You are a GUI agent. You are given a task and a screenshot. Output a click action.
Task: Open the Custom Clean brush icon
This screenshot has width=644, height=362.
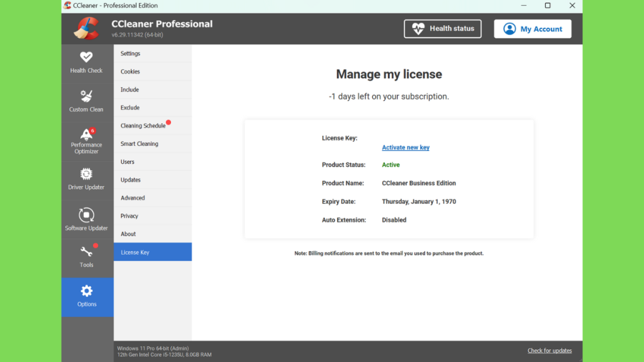(x=86, y=96)
